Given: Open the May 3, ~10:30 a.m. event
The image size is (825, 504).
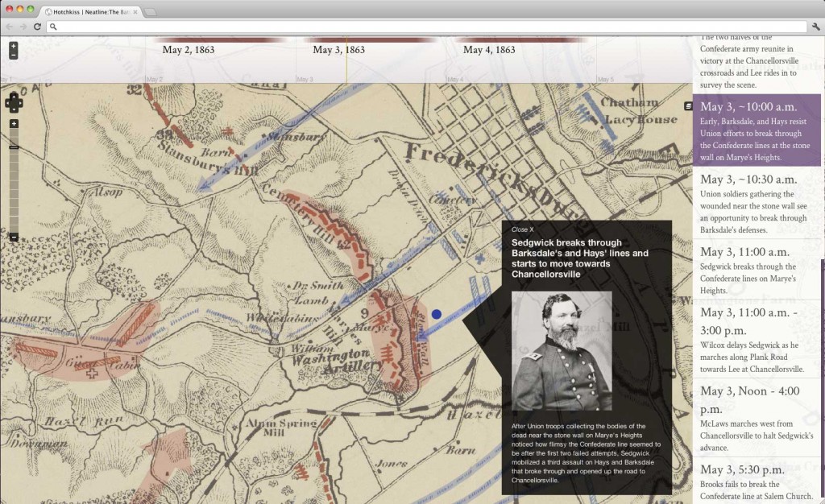Looking at the screenshot, I should (x=756, y=204).
